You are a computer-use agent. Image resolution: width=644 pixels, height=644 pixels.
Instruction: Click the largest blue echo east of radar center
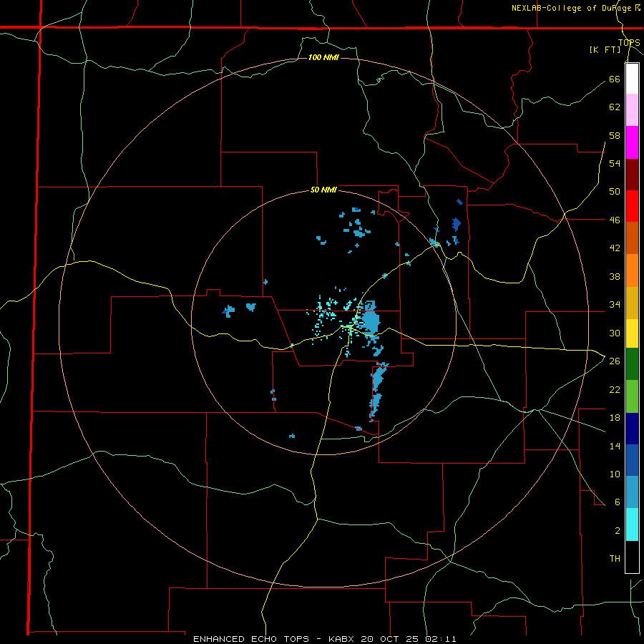point(371,320)
